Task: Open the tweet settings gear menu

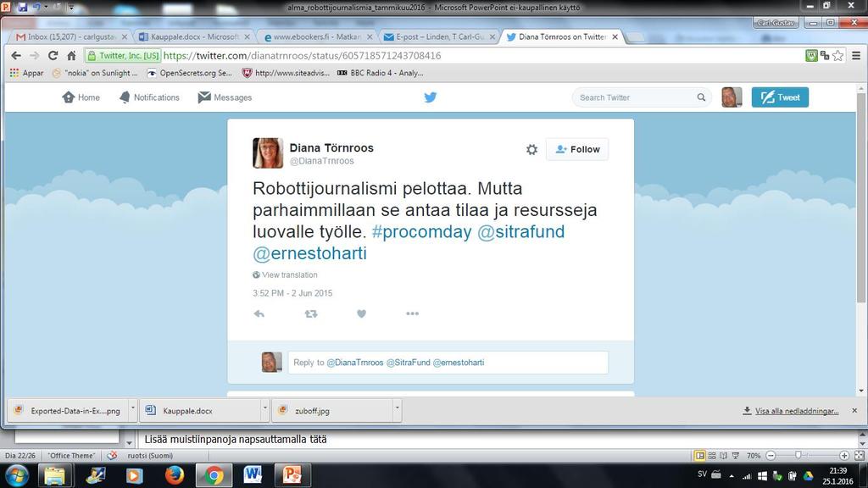Action: (531, 149)
